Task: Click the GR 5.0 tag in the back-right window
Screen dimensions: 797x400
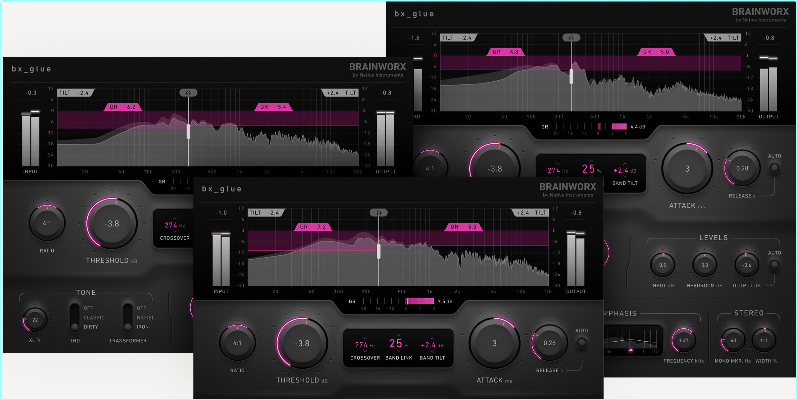Action: [656, 52]
